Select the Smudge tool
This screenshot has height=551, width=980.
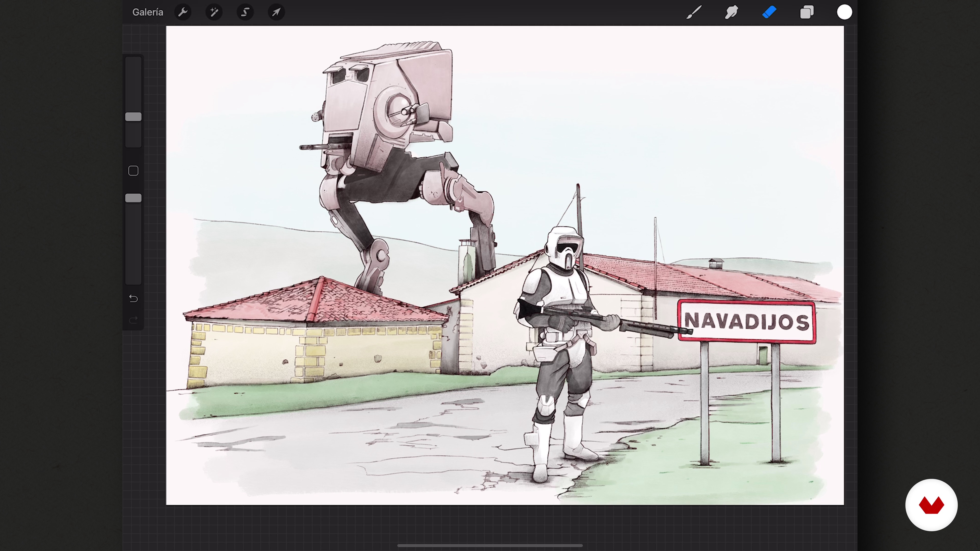[731, 12]
